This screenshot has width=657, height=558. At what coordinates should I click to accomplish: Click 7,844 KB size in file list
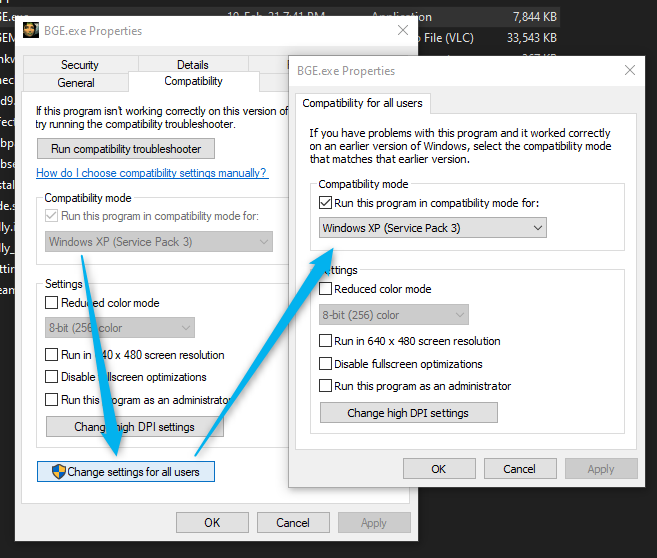(x=535, y=17)
